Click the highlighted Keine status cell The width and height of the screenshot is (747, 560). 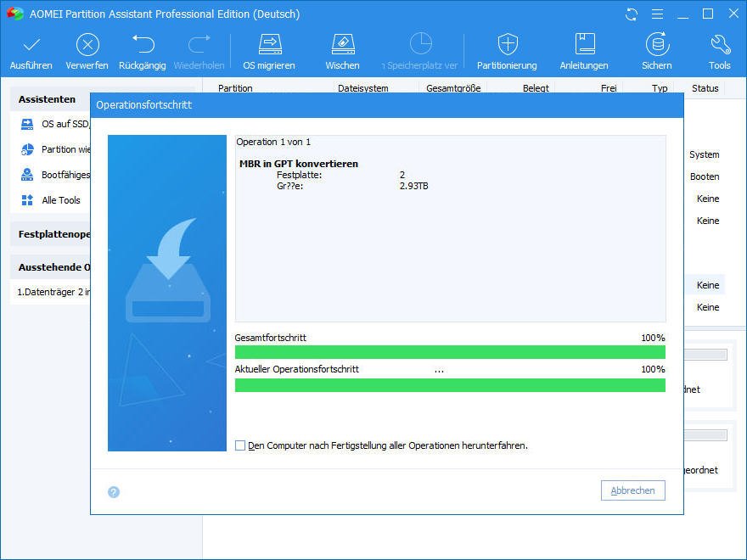(708, 285)
